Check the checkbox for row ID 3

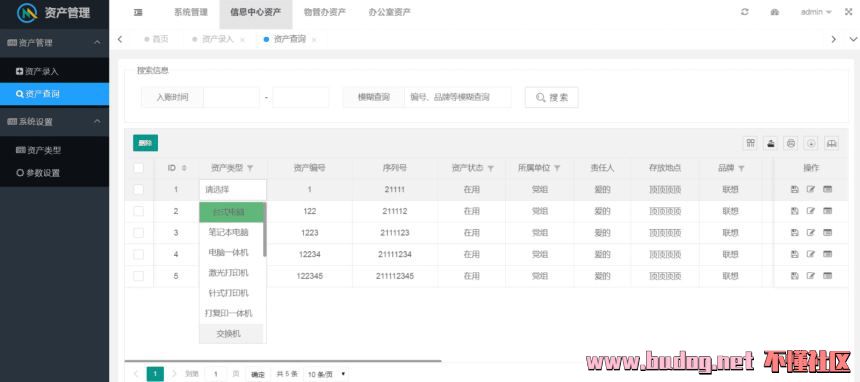(x=139, y=233)
